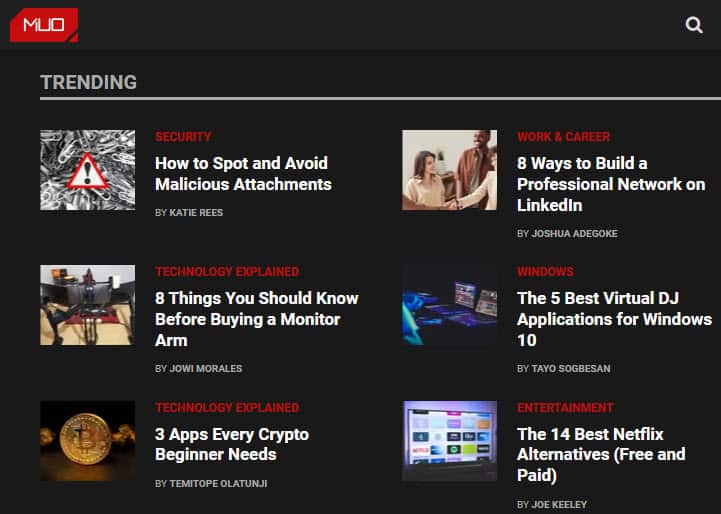Screen dimensions: 721x514
Task: View author Joshua Adegoke
Action: click(x=574, y=234)
